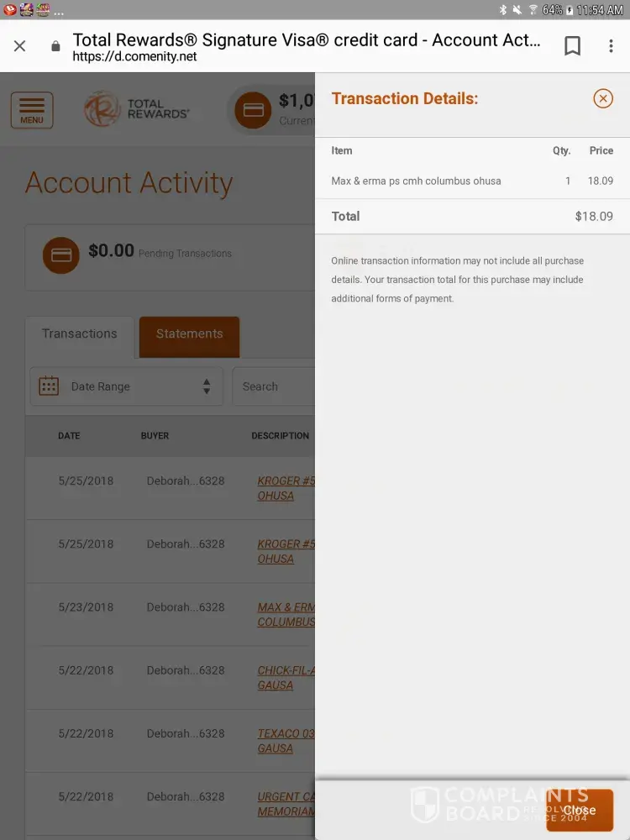The image size is (630, 840).
Task: Open the hamburger MENU button
Action: [x=32, y=110]
